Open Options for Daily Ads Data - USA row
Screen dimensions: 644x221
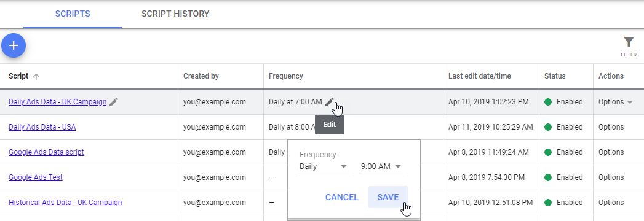click(611, 127)
